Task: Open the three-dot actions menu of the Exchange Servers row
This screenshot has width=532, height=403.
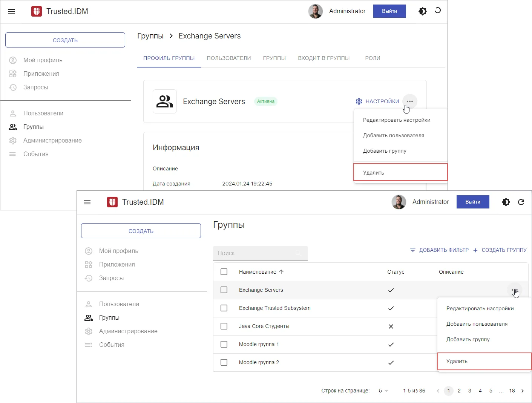Action: pyautogui.click(x=514, y=290)
